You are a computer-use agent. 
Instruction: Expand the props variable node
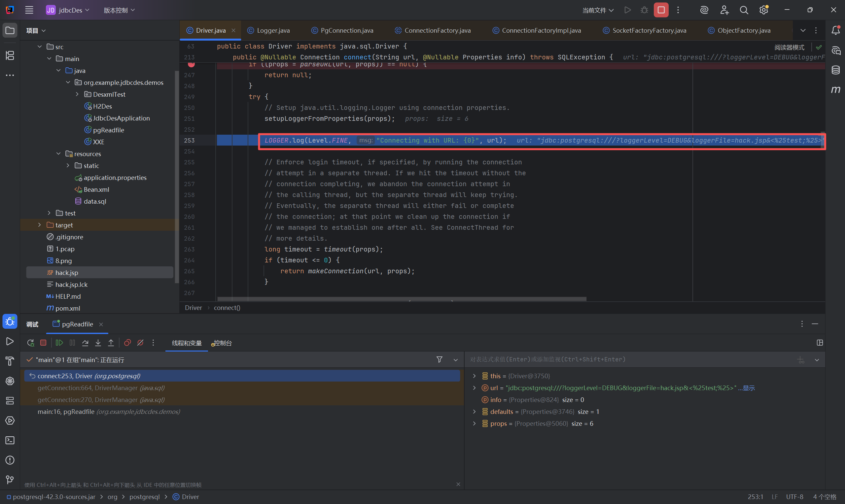[x=474, y=423]
